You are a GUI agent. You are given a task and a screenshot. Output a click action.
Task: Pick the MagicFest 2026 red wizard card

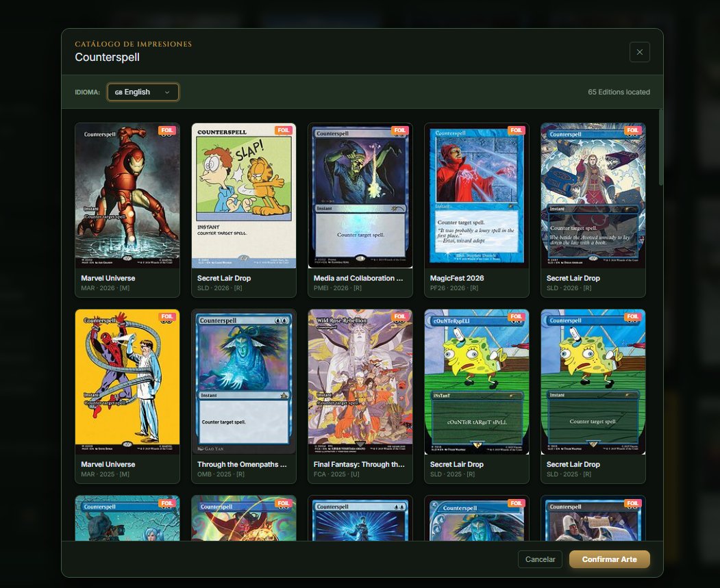click(x=477, y=210)
